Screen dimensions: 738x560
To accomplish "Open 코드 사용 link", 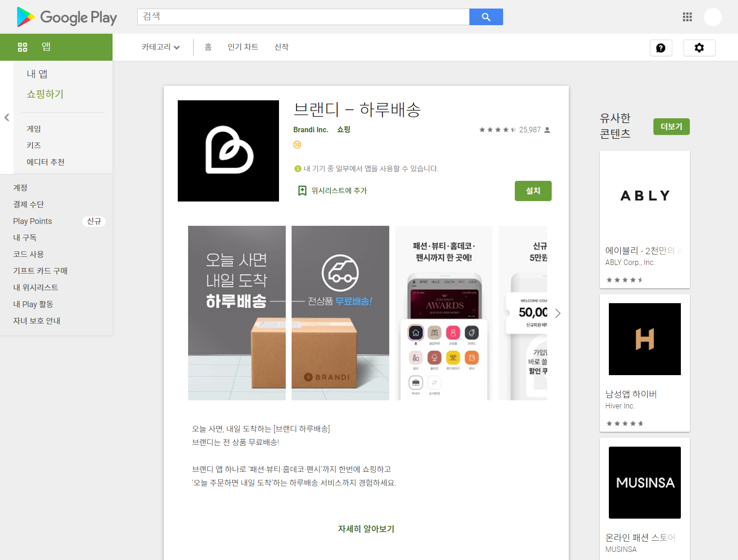I will [28, 254].
